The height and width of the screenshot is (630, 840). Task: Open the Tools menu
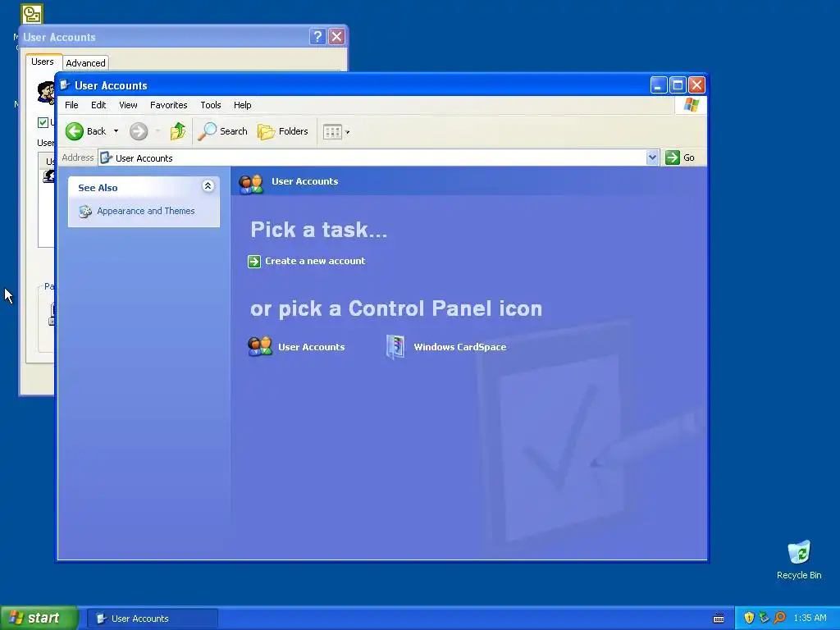tap(211, 105)
